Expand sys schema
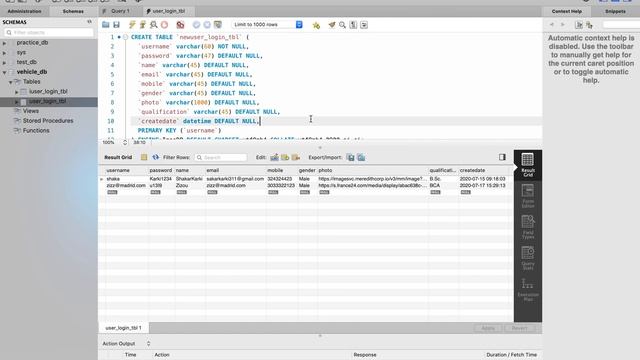 (x=4, y=53)
